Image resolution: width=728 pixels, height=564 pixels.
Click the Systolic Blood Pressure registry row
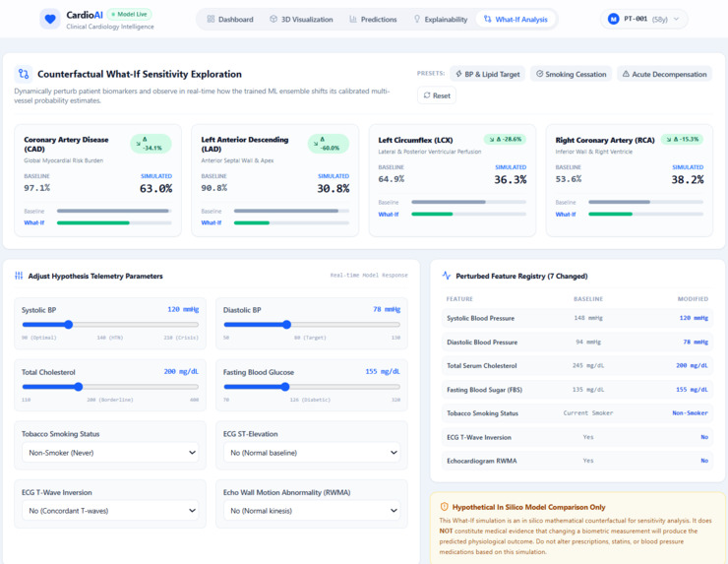click(x=577, y=318)
